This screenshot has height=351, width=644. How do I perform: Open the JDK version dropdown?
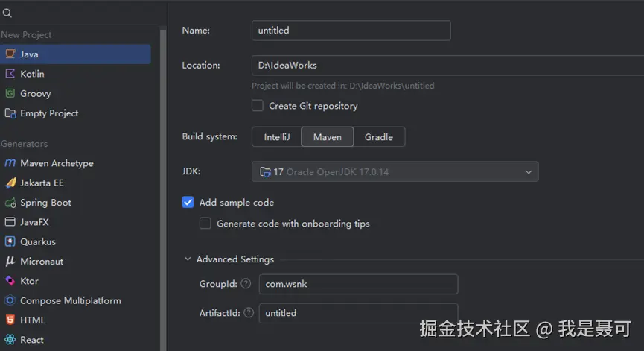point(395,172)
